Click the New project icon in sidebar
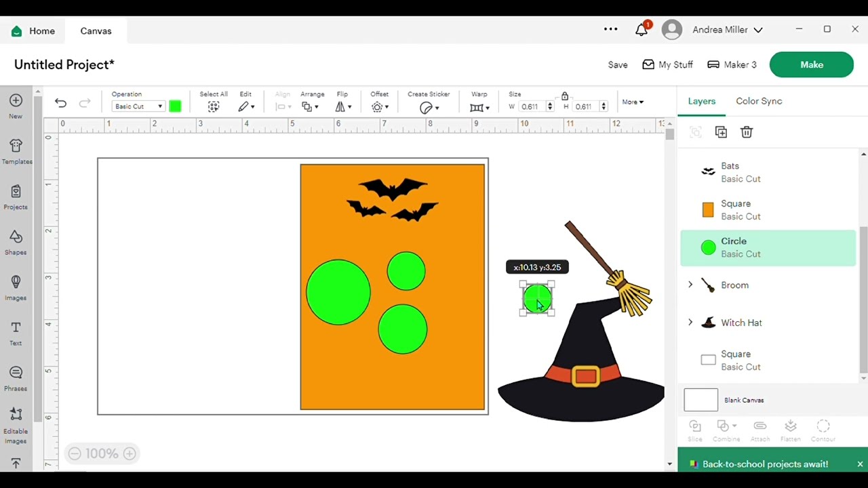Viewport: 868px width, 488px height. [16, 106]
